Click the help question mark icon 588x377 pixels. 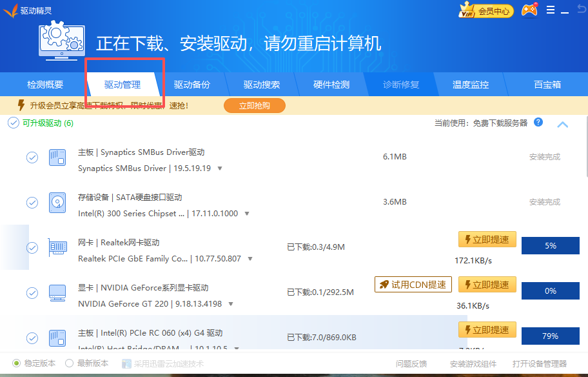point(538,123)
